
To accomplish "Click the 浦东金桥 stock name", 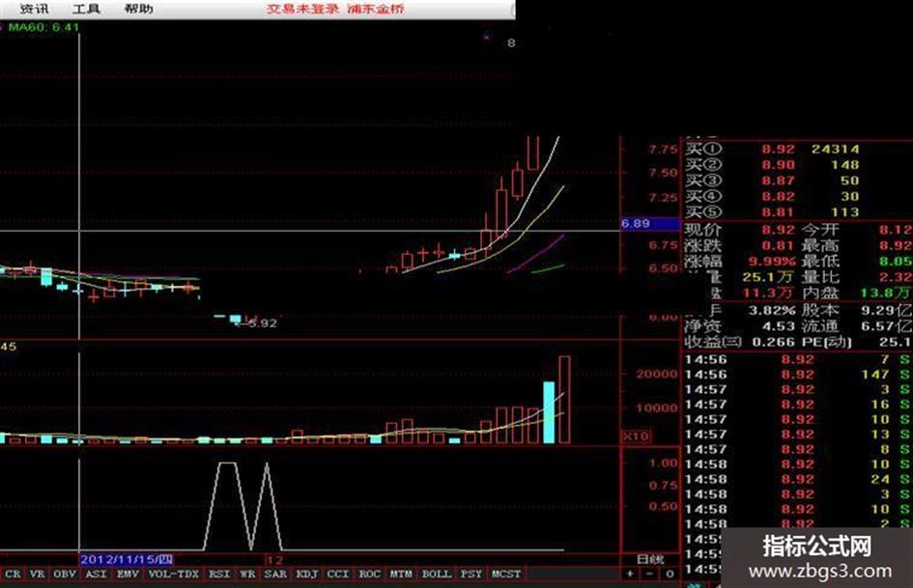I will pos(376,9).
